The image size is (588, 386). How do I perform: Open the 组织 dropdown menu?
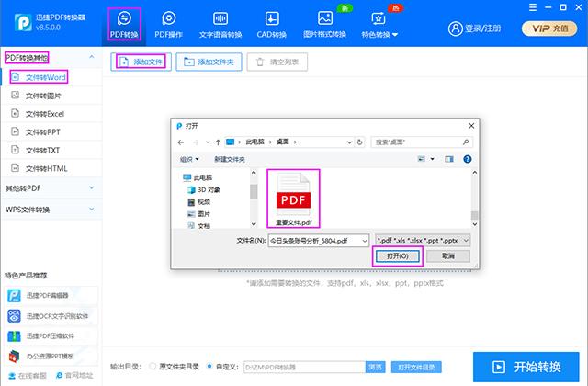[189, 159]
